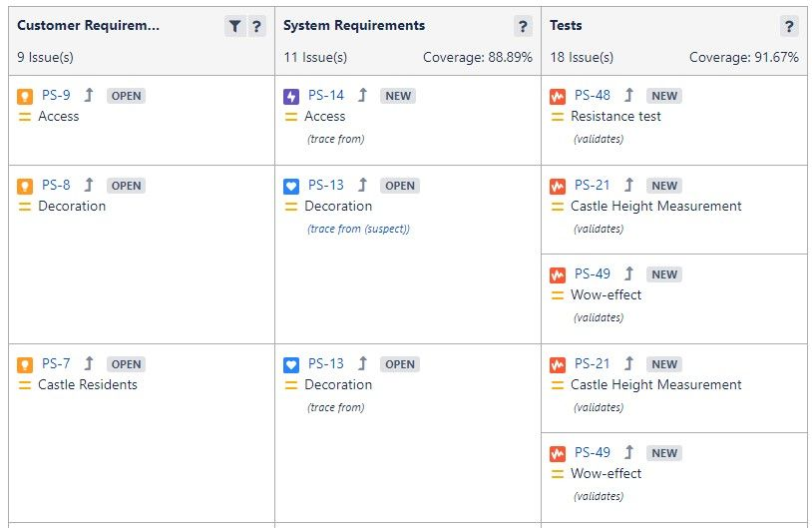Open help icon in Customer Requirements column
The height and width of the screenshot is (528, 812).
[256, 26]
